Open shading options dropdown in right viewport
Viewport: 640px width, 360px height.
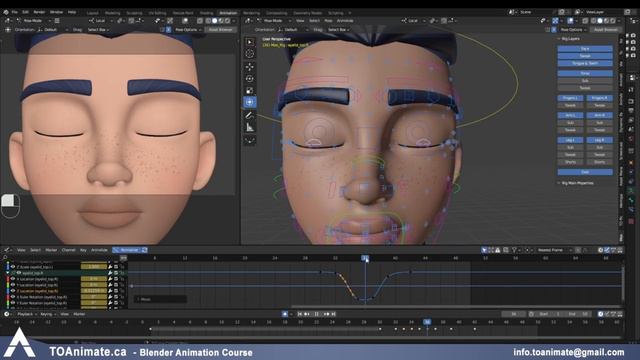618,20
